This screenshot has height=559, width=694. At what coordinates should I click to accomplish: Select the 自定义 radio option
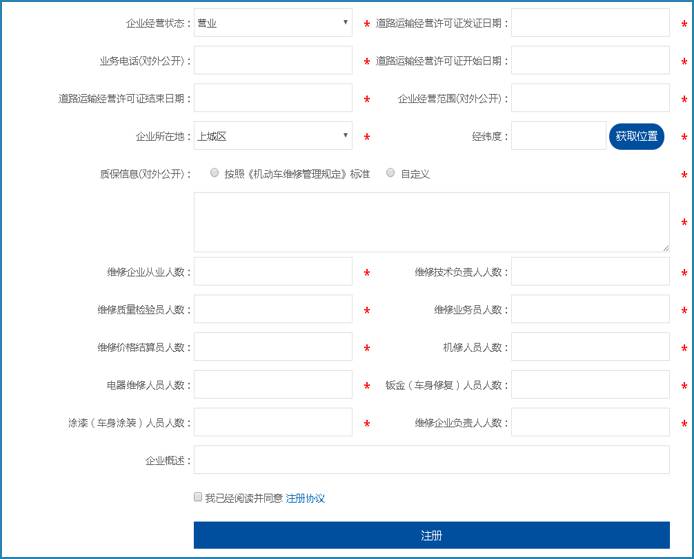(x=390, y=173)
